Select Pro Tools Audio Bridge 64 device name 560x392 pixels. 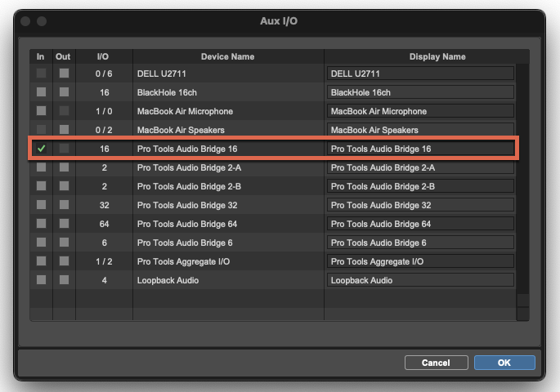pos(228,224)
